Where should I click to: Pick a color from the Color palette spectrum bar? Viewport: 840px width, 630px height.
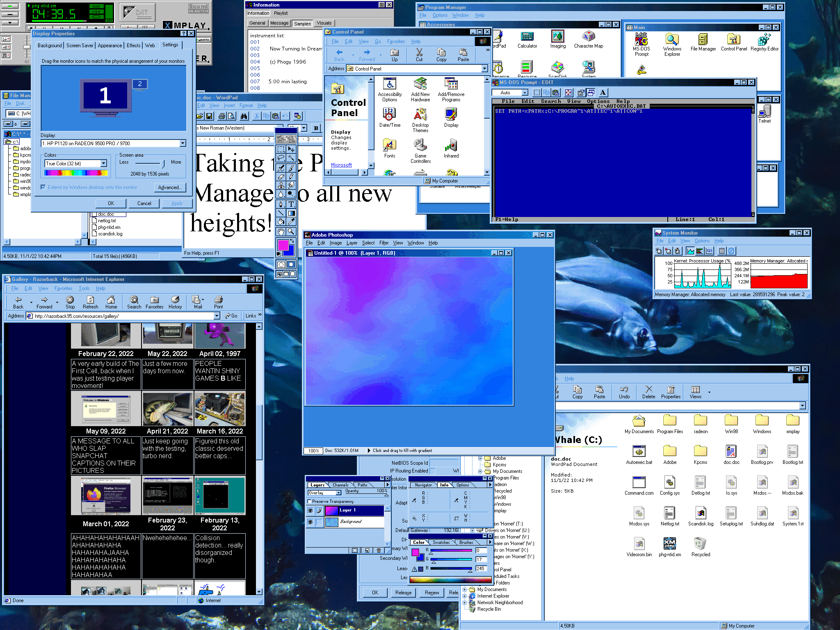pos(450,580)
